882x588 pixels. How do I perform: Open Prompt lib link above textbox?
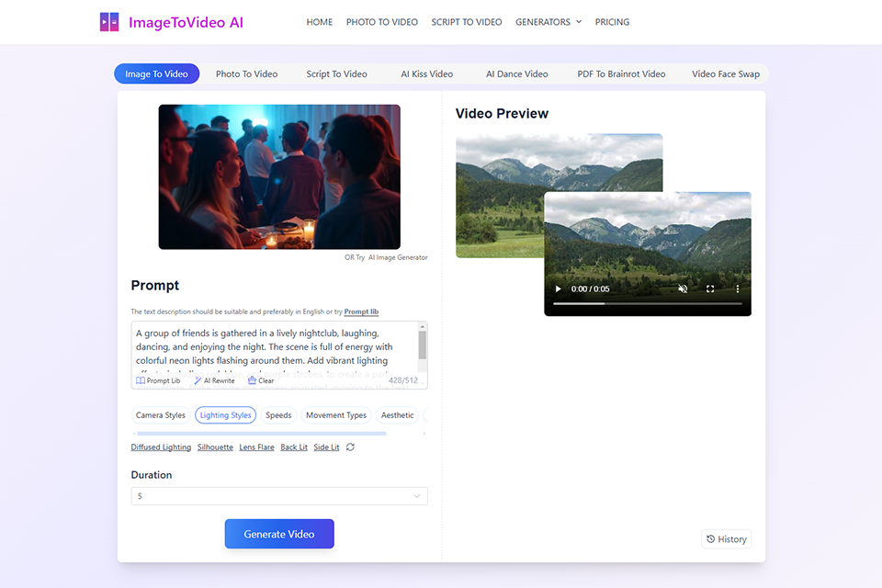pos(361,311)
